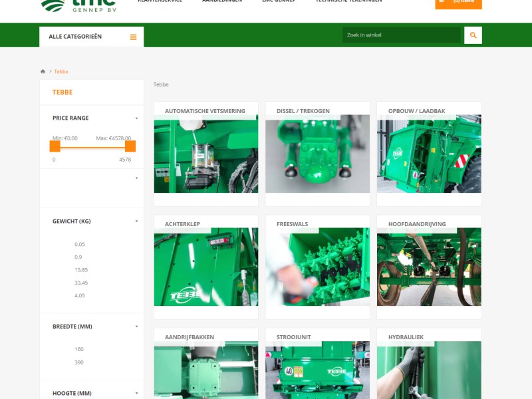
Task: Click the TEBBE sidebar heading
Action: tap(63, 92)
